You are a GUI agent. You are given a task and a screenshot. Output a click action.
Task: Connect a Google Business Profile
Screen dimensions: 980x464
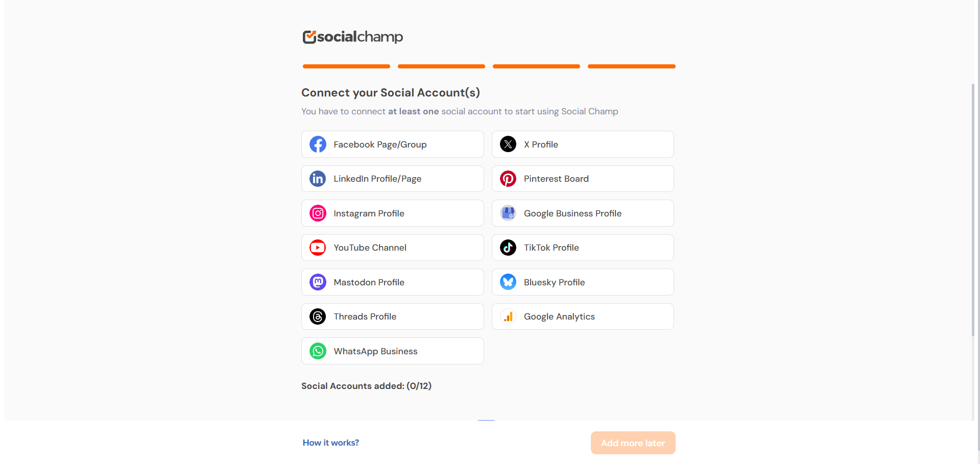tap(583, 213)
